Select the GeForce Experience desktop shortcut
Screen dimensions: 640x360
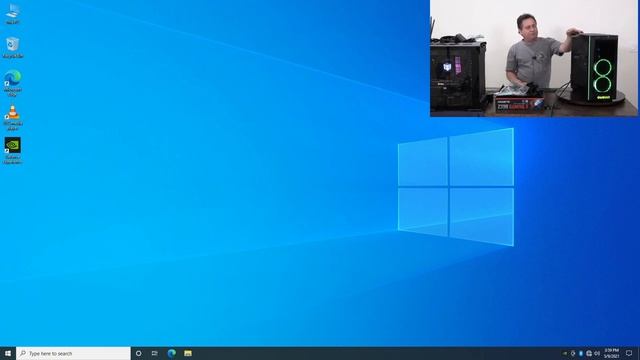pyautogui.click(x=13, y=151)
